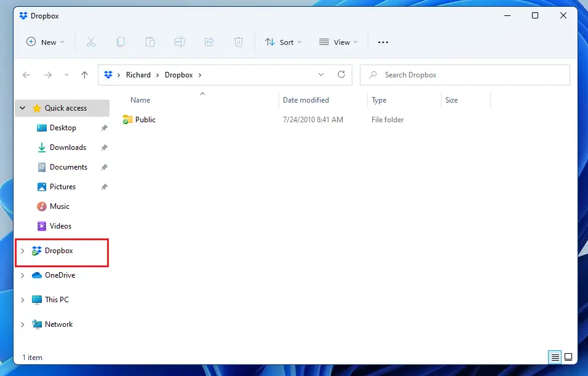Go back with the left arrow
The width and height of the screenshot is (588, 376).
coord(26,75)
